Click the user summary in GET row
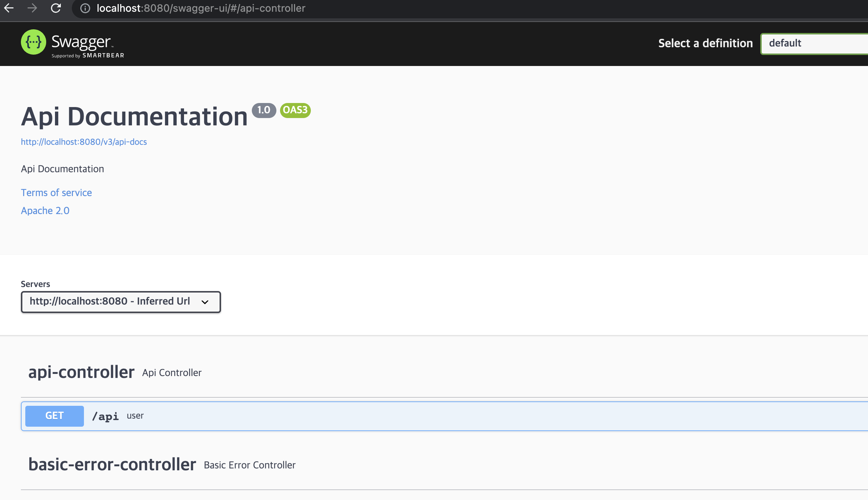This screenshot has width=868, height=500. point(135,416)
